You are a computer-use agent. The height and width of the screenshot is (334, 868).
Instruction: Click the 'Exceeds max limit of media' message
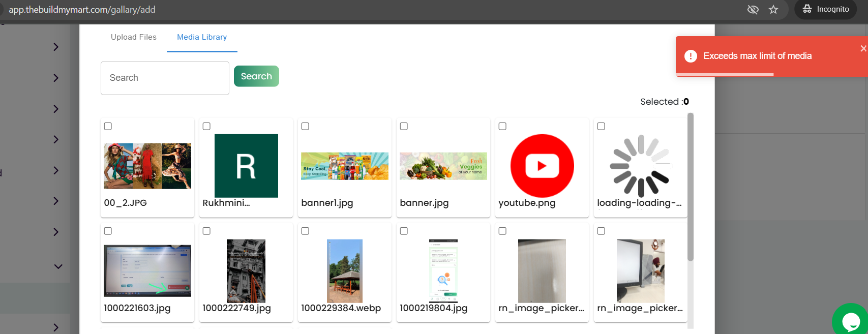(x=757, y=56)
